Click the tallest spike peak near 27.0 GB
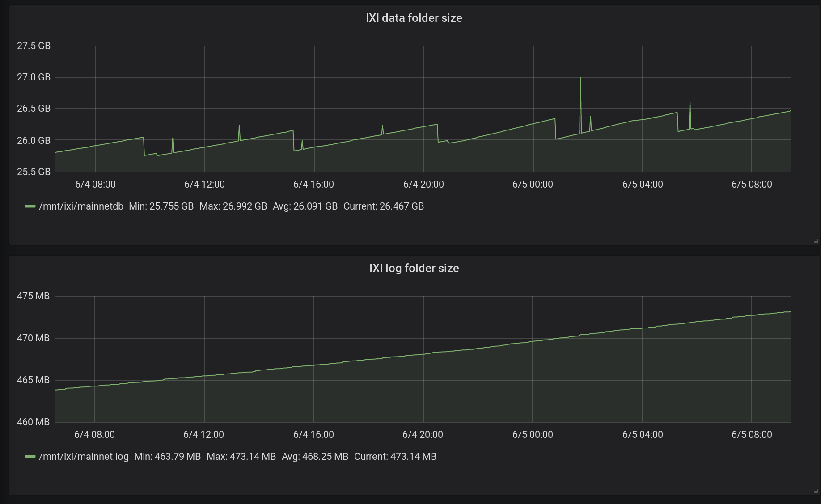The width and height of the screenshot is (821, 504). tap(580, 78)
